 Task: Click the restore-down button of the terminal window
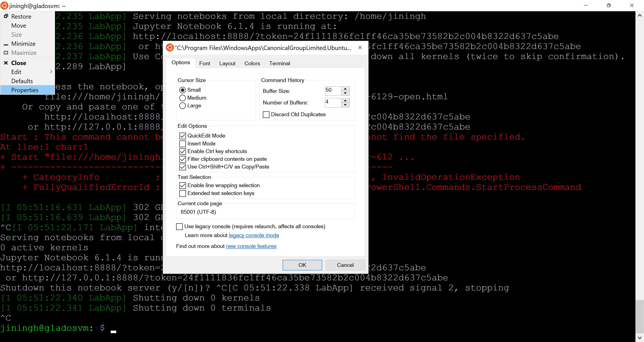point(609,6)
